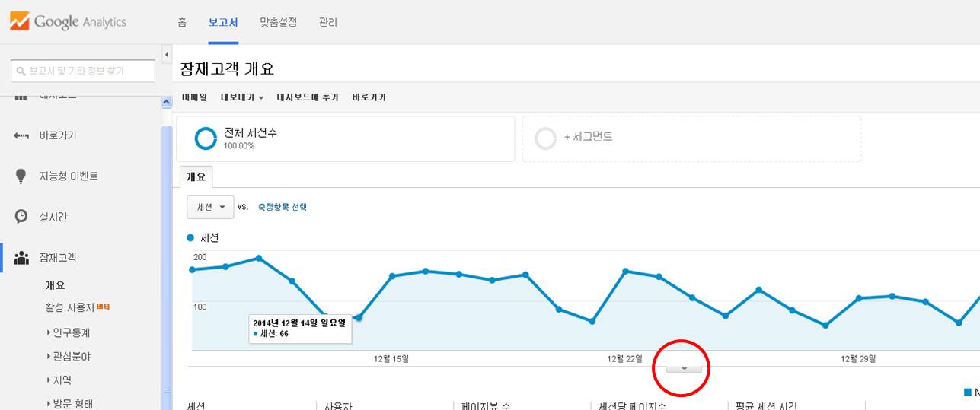
Task: Click the search box for reports
Action: [83, 71]
